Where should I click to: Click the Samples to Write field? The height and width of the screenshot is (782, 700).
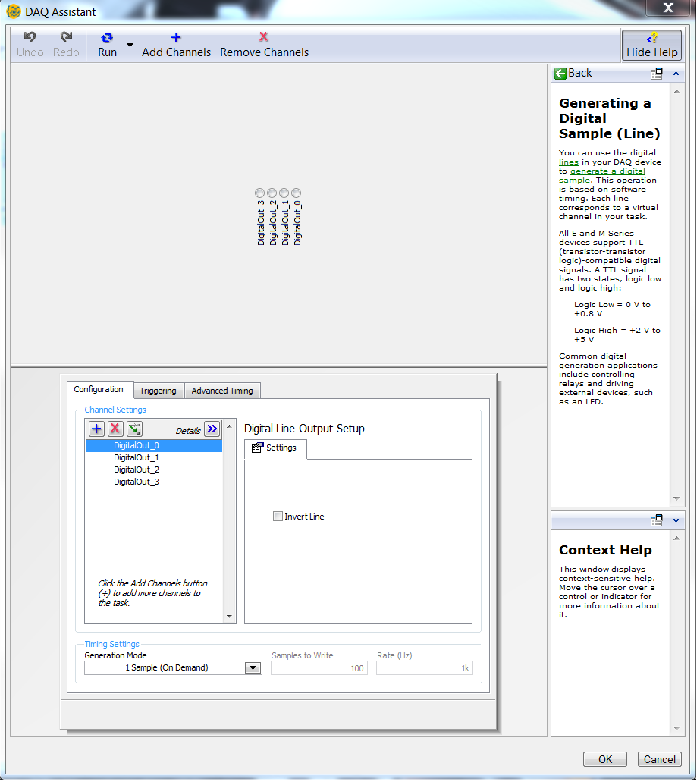click(319, 668)
